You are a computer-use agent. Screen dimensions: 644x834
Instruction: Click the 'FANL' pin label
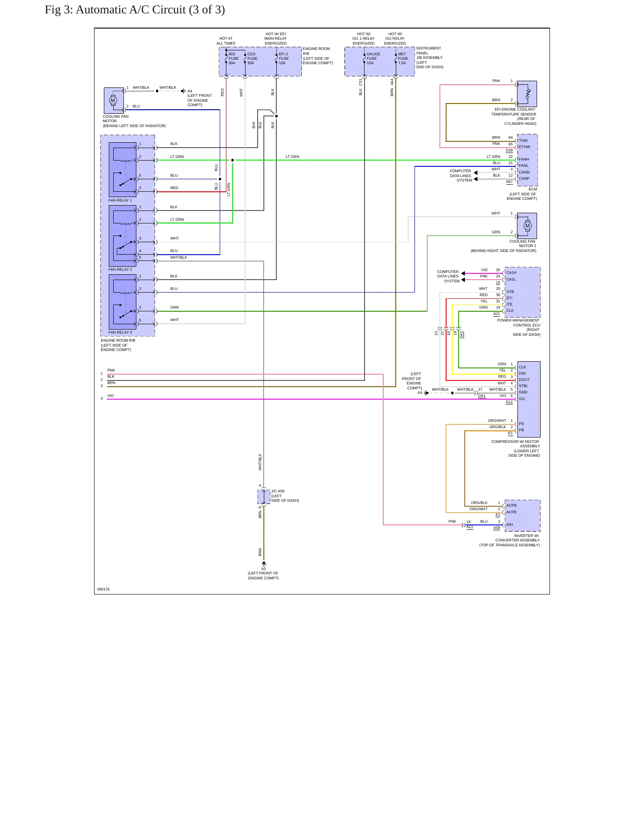pyautogui.click(x=524, y=165)
